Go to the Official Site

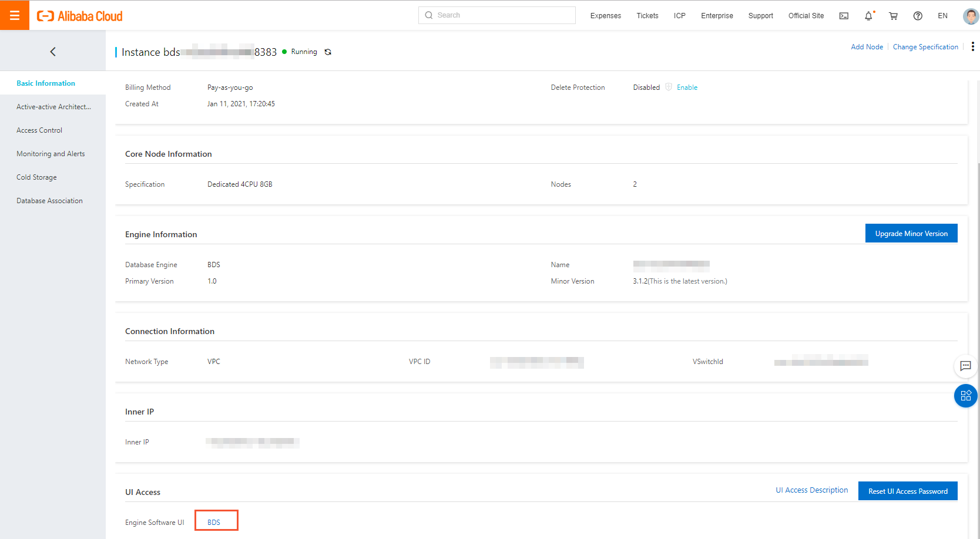(x=806, y=16)
